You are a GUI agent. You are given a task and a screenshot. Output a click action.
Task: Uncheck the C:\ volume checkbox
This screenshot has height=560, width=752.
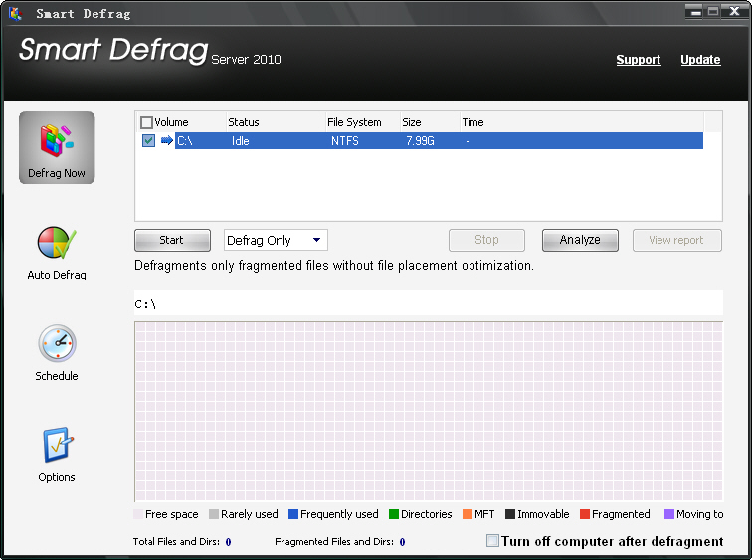148,141
